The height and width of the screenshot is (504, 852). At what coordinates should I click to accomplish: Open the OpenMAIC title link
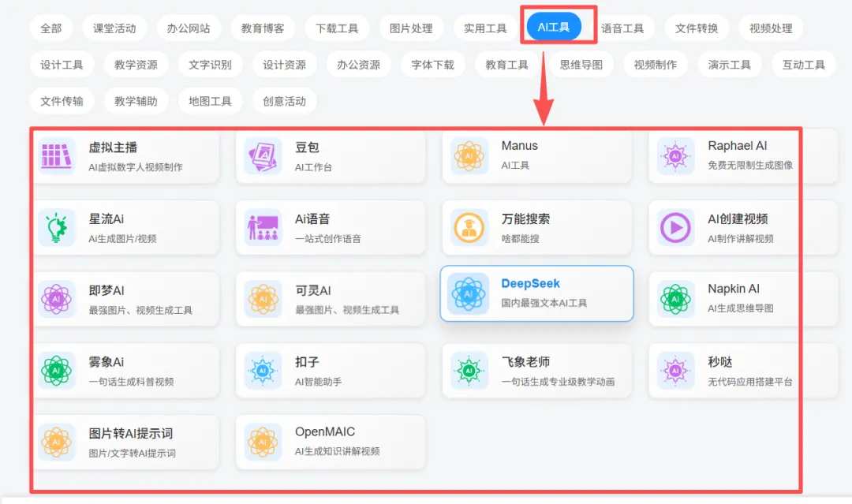tap(325, 431)
